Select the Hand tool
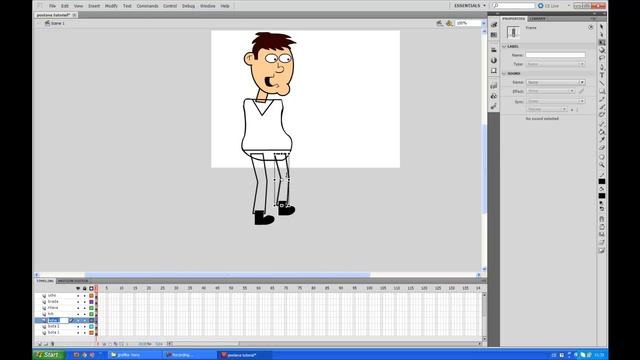The height and width of the screenshot is (360, 640). 602,157
